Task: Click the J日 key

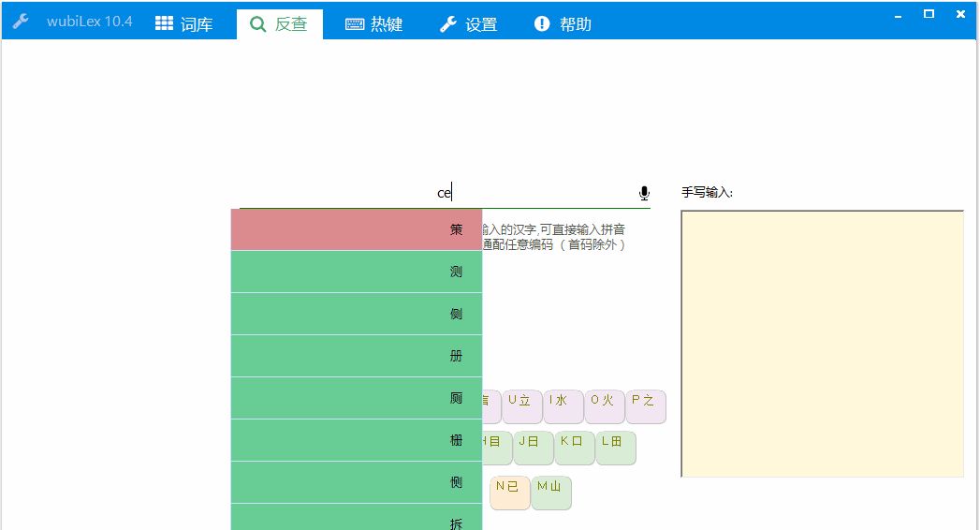Action: point(533,448)
